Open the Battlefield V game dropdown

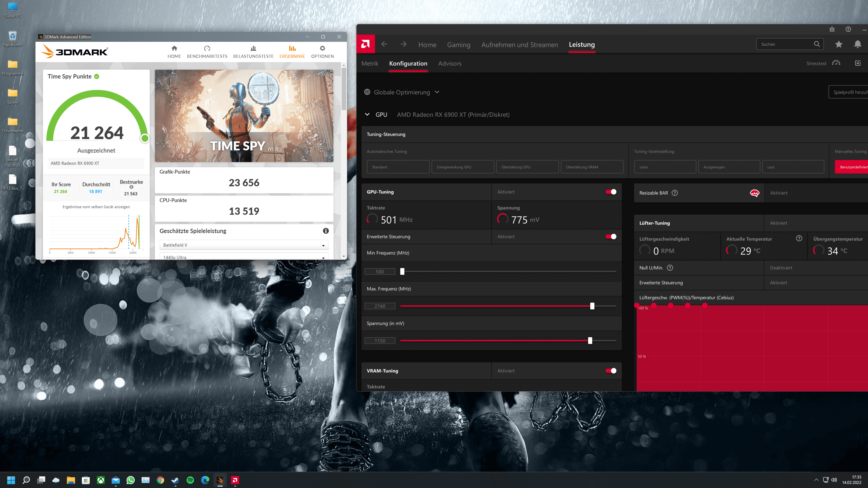244,245
